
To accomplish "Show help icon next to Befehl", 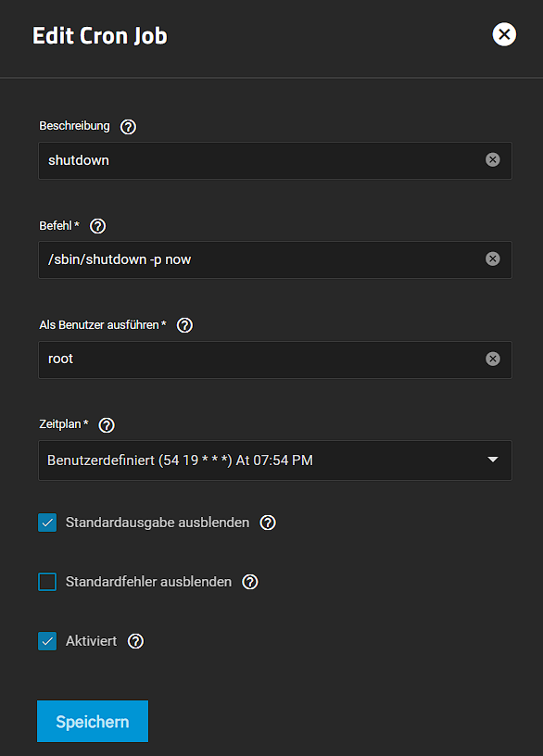I will tap(98, 226).
